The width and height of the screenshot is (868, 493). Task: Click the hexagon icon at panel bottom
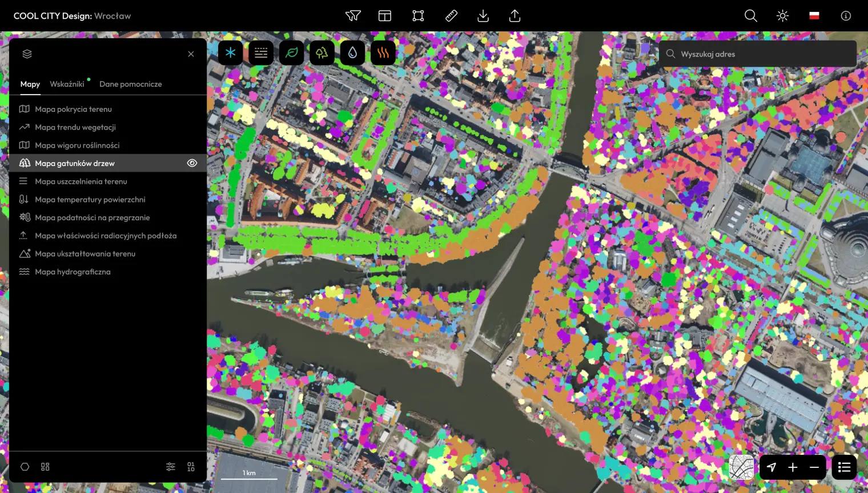pos(25,467)
